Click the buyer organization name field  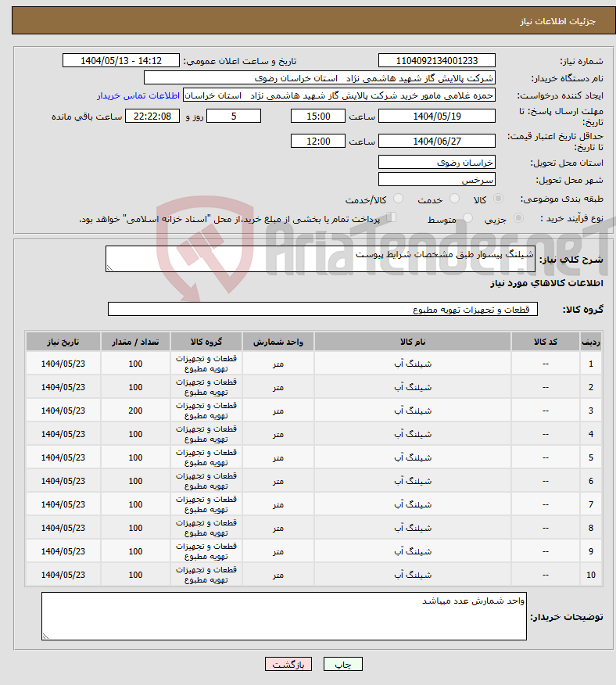320,78
